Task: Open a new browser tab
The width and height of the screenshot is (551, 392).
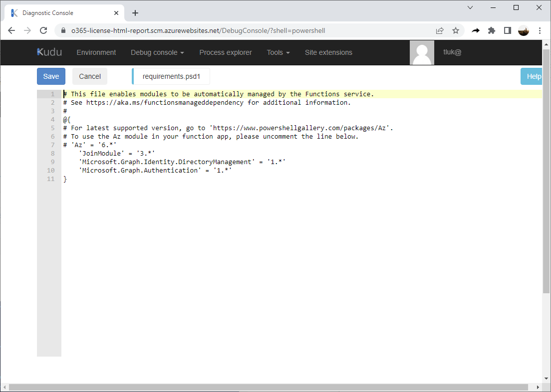Action: pos(135,13)
